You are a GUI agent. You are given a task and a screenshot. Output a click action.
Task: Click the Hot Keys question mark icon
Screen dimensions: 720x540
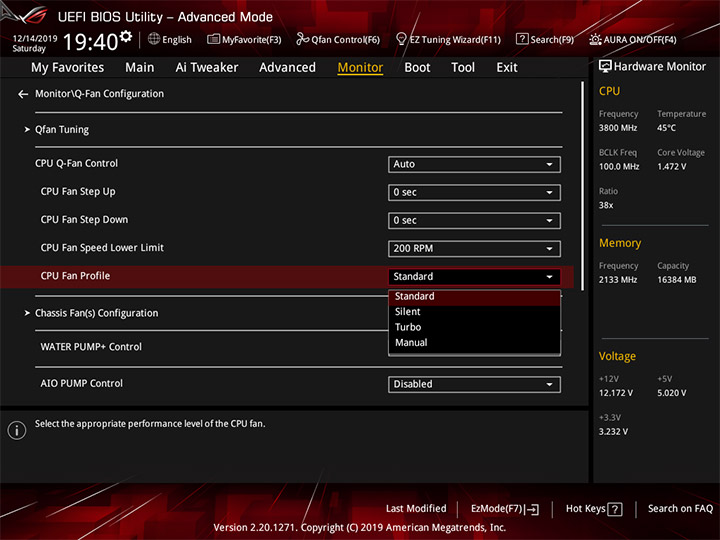tap(614, 509)
